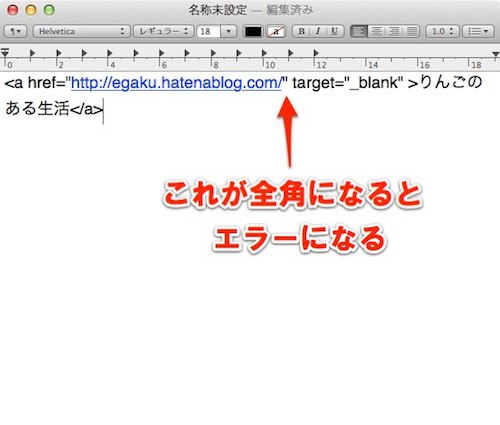
Task: Open the Helvetica font family dropdown
Action: pyautogui.click(x=81, y=32)
